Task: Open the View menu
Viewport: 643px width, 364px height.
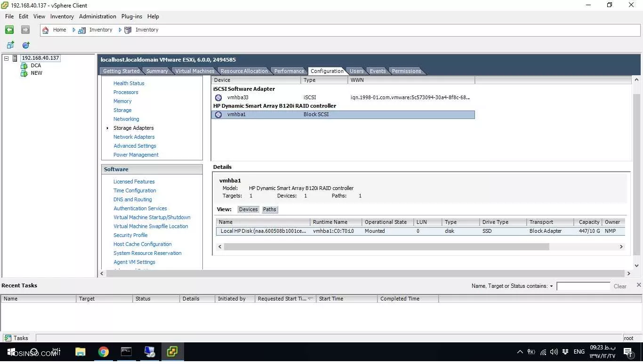Action: click(40, 16)
